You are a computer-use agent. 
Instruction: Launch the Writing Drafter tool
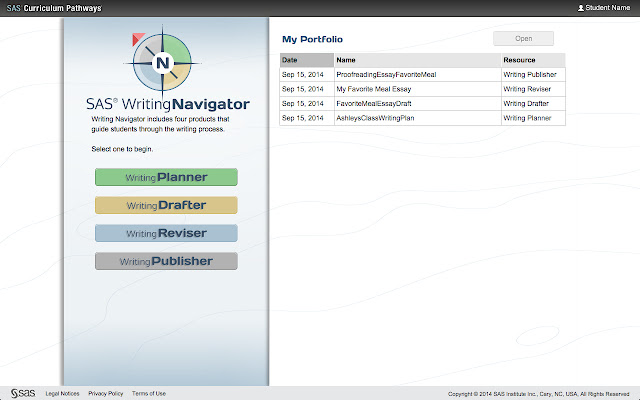coord(166,205)
